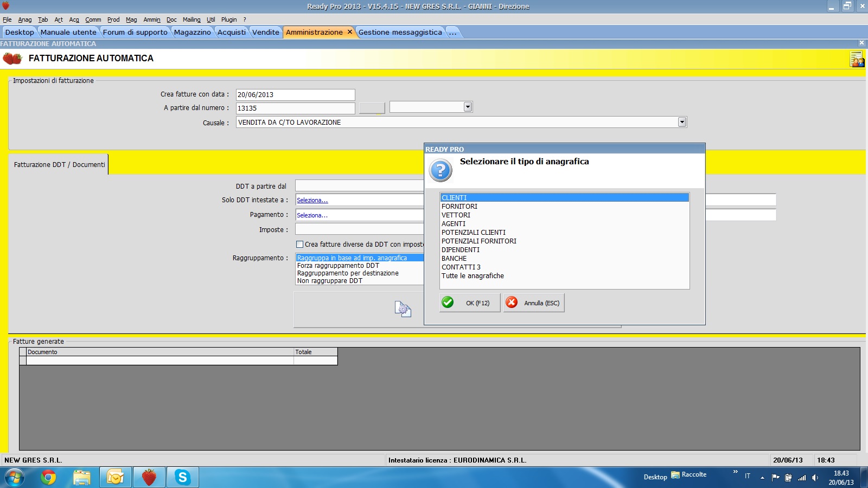Go to Forum di supporto tab

coord(135,32)
